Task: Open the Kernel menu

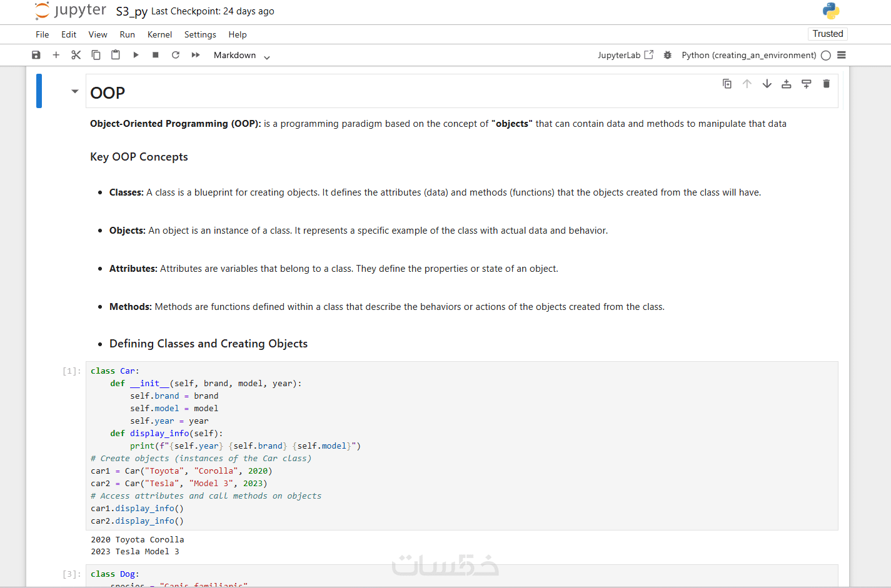Action: pos(159,34)
